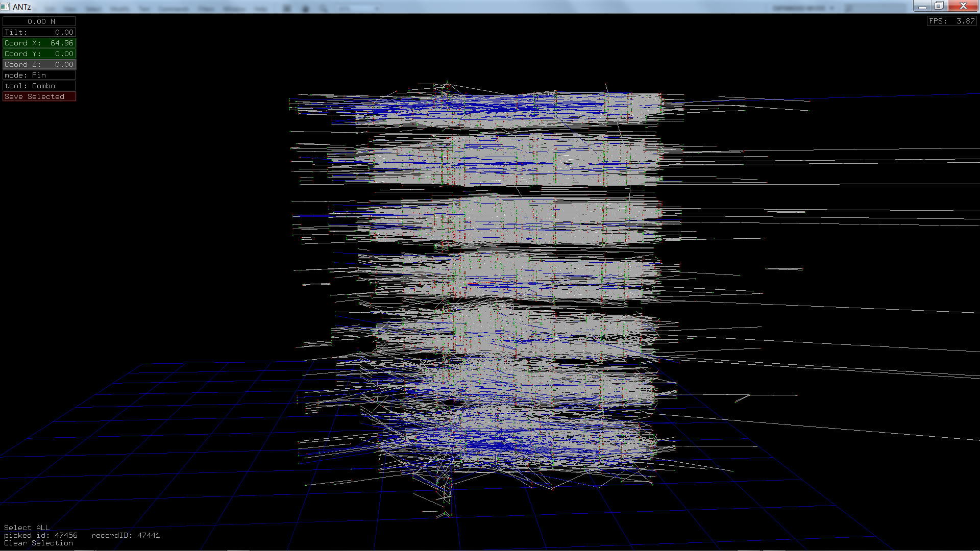Close the ANTz window

(963, 6)
